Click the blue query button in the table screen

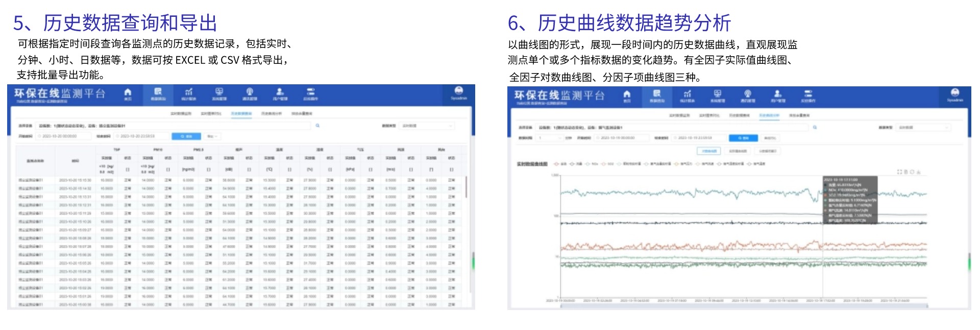click(x=186, y=136)
